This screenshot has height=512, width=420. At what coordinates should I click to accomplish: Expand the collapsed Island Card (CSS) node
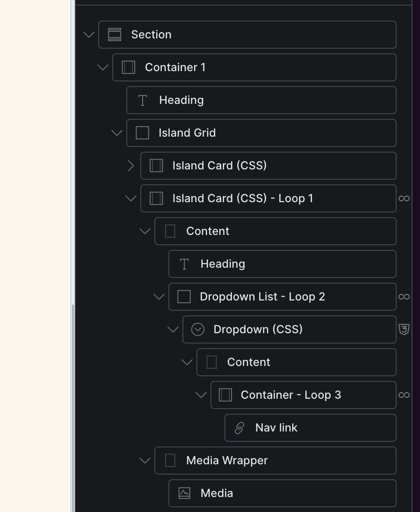pyautogui.click(x=130, y=166)
